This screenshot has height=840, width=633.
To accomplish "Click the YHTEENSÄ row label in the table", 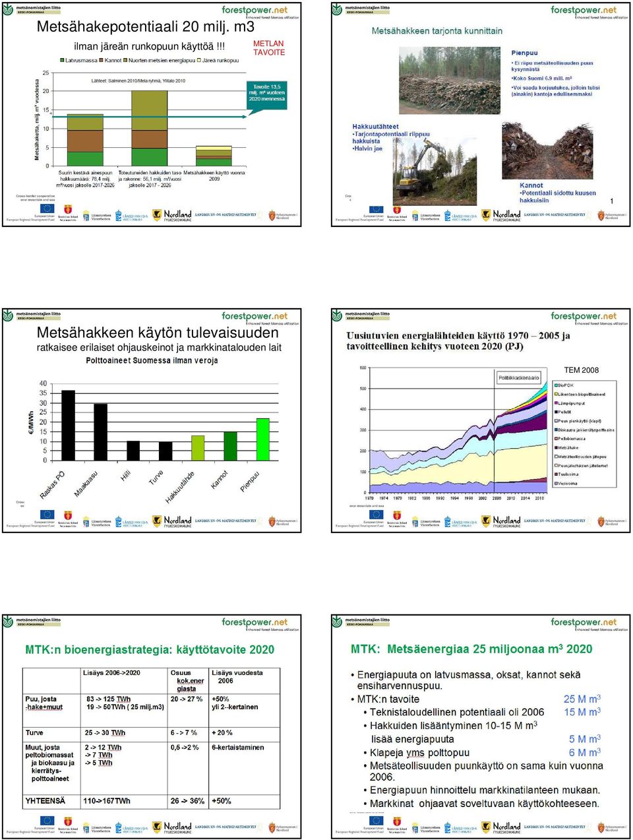I will click(45, 801).
